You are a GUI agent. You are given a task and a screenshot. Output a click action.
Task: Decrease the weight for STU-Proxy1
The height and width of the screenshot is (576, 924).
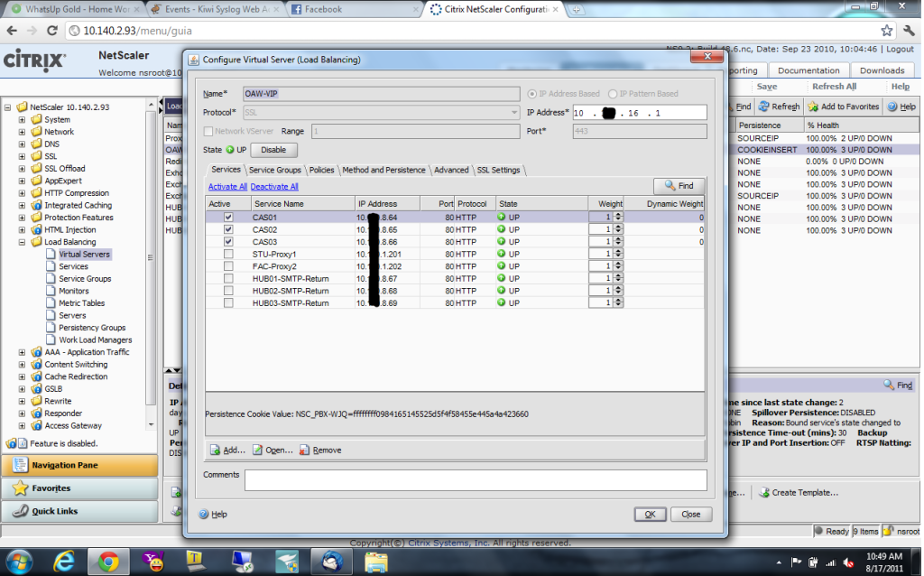618,256
